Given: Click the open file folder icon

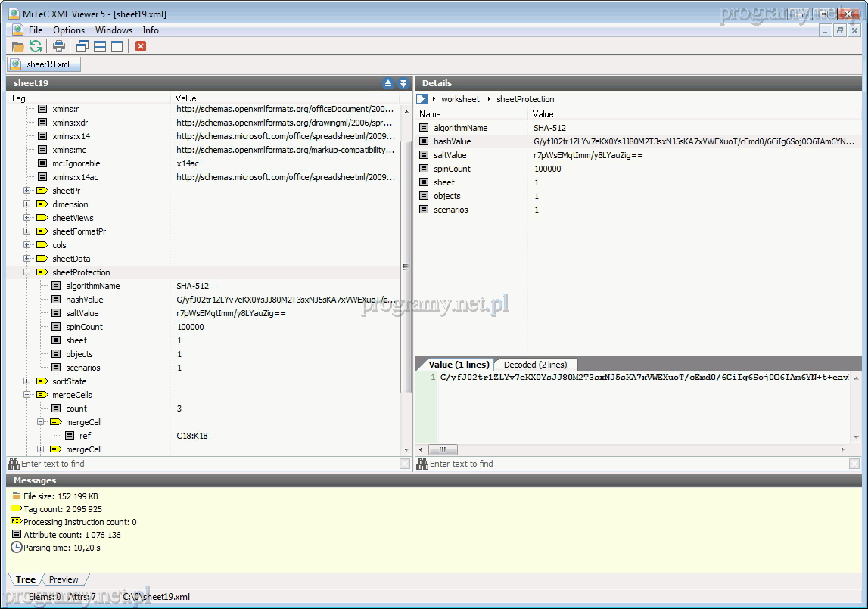Looking at the screenshot, I should [18, 47].
